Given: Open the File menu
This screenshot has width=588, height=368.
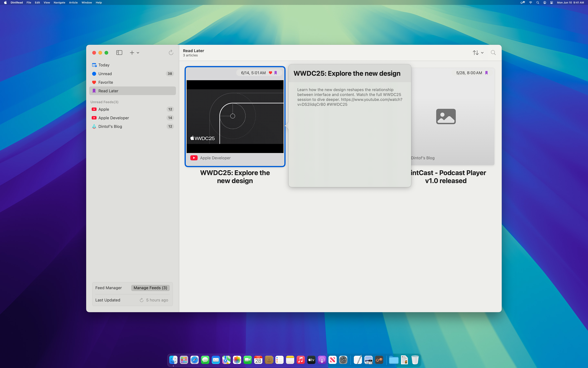Looking at the screenshot, I should click(x=29, y=2).
